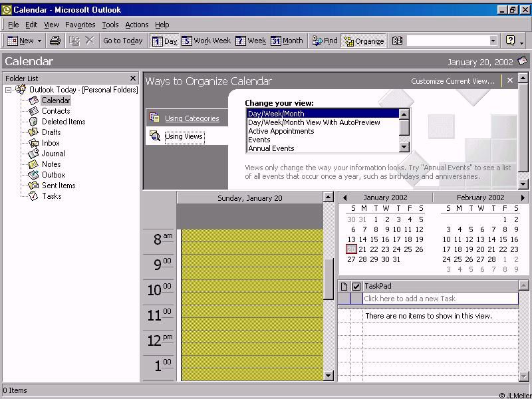Open the Contacts folder

(x=55, y=111)
